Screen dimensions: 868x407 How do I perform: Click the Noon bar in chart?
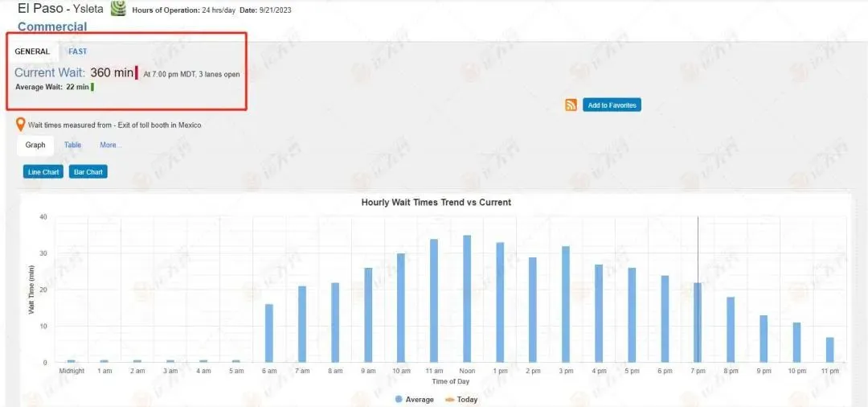tap(467, 299)
